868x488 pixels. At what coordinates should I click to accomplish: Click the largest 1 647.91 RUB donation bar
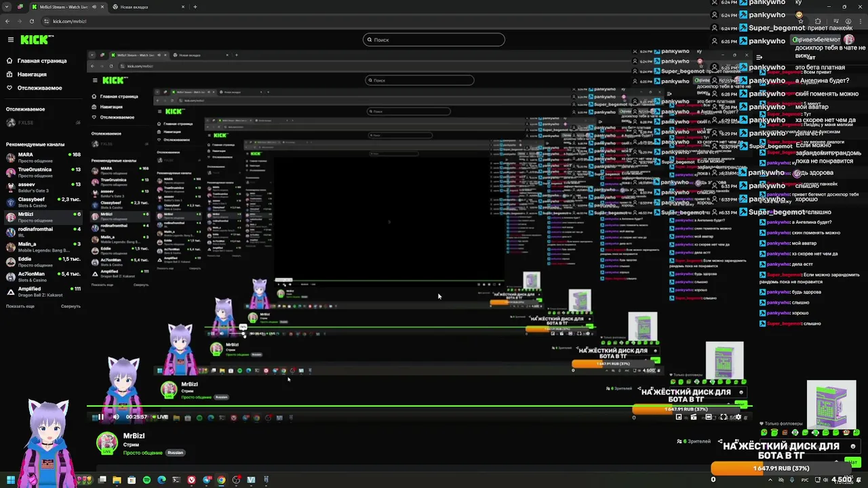coord(782,468)
